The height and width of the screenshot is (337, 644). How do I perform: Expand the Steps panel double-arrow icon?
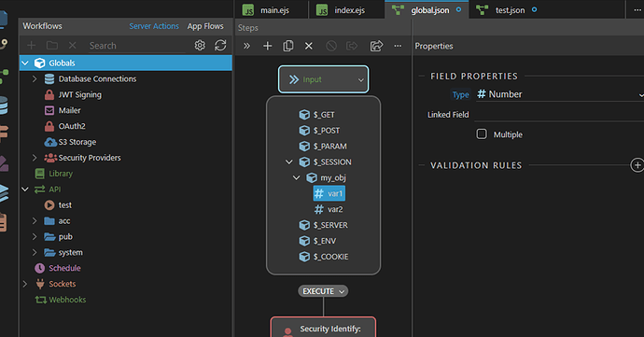[246, 46]
